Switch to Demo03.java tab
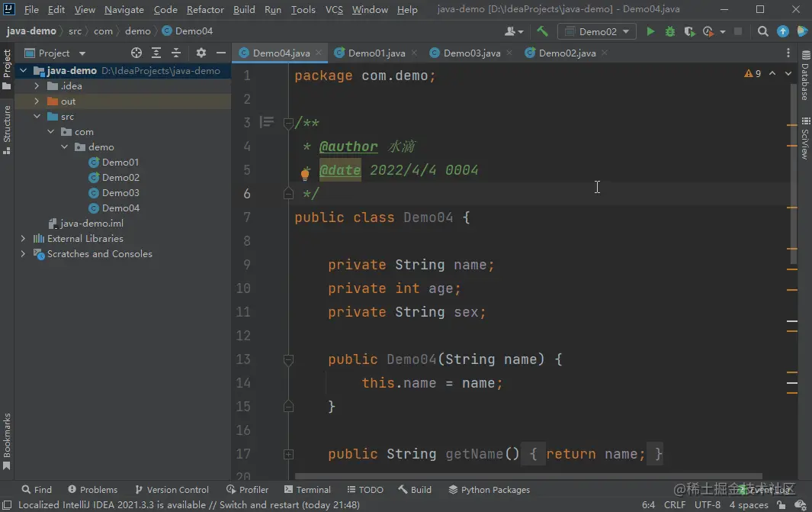The image size is (812, 512). 471,53
